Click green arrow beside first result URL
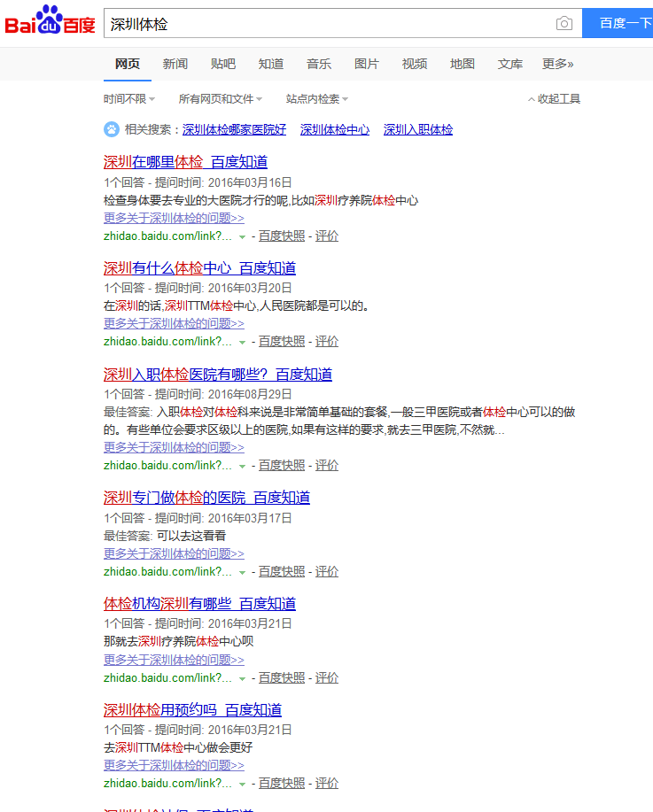Image resolution: width=653 pixels, height=812 pixels. click(x=242, y=236)
